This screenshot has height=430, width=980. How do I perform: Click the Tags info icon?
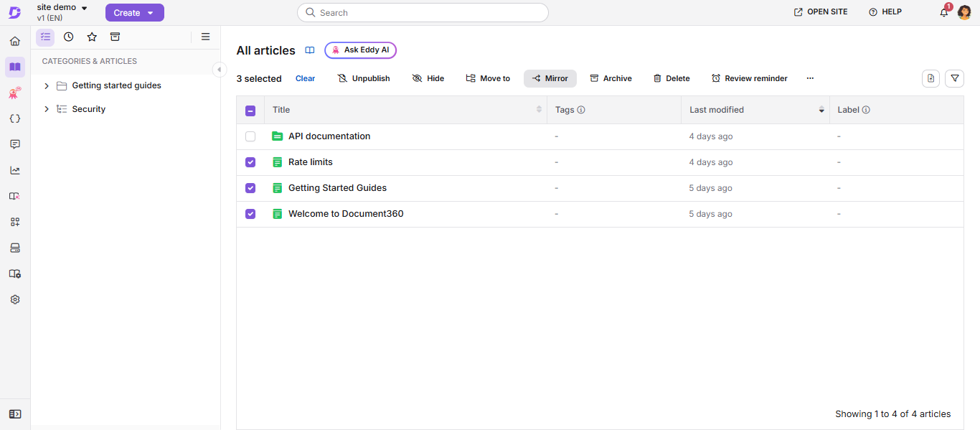point(581,110)
